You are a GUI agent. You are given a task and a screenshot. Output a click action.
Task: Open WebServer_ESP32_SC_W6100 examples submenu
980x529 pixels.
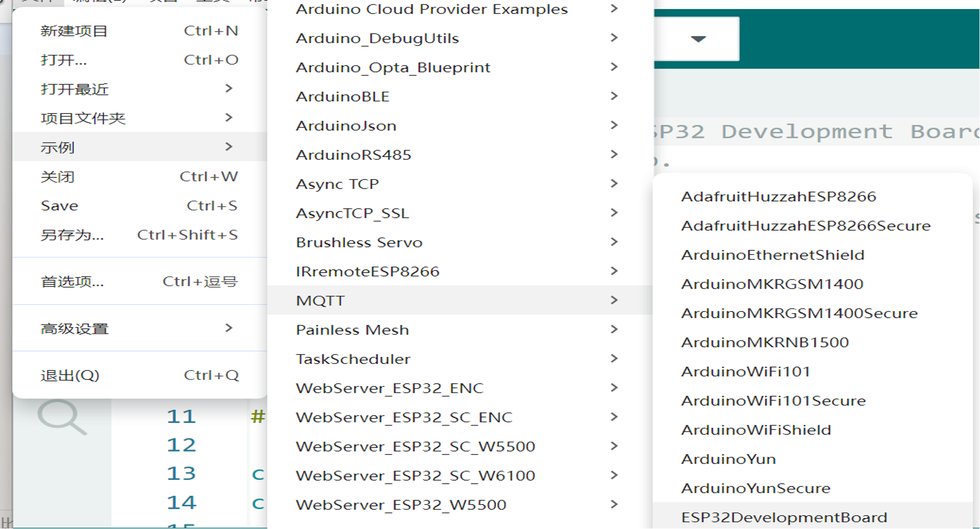460,475
